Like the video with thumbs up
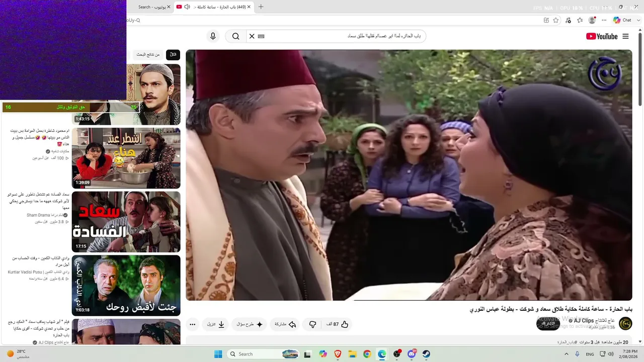The width and height of the screenshot is (644, 362). 338,324
